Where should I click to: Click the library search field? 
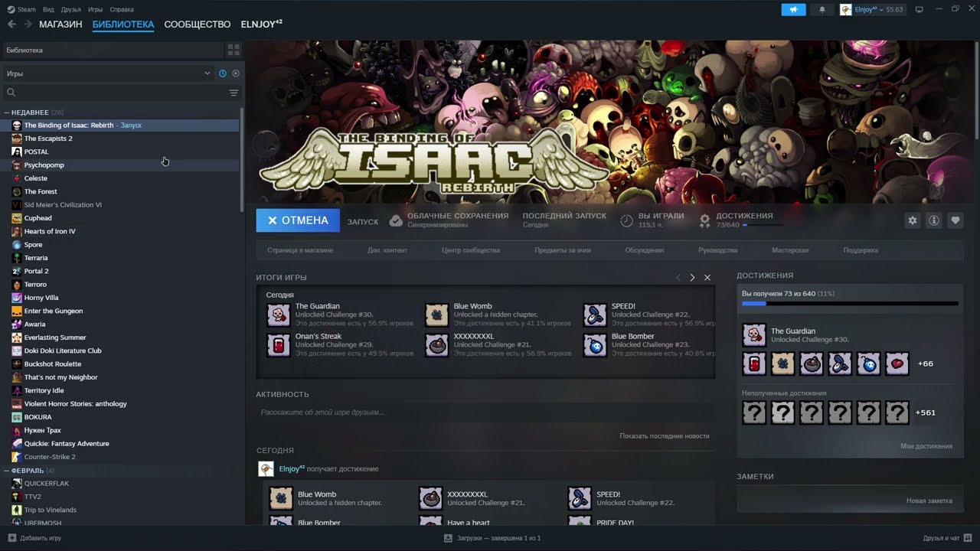[x=115, y=93]
